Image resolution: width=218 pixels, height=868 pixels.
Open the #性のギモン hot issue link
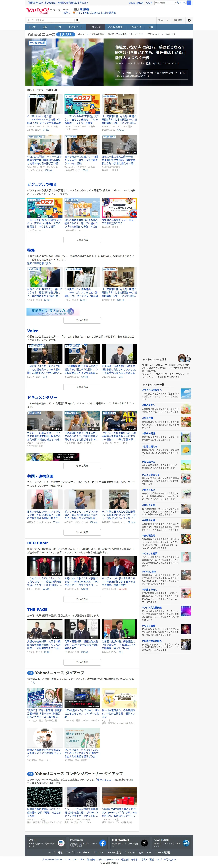click(x=149, y=405)
